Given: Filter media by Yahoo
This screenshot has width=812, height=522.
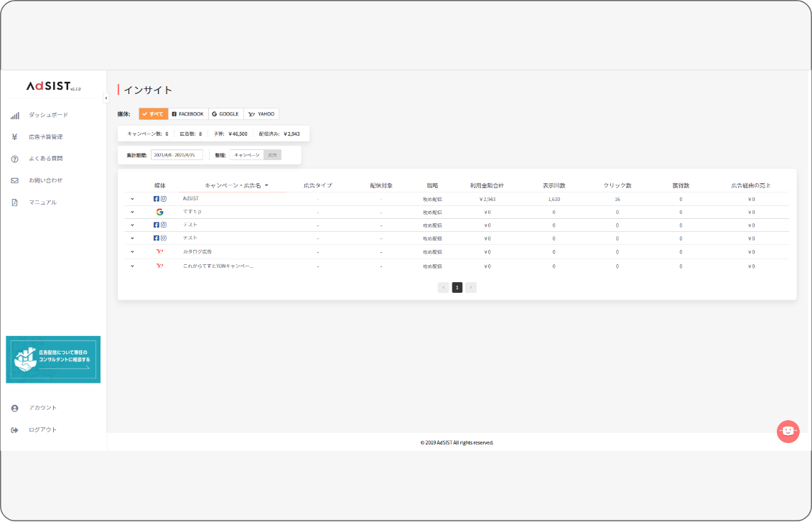Looking at the screenshot, I should tap(261, 113).
